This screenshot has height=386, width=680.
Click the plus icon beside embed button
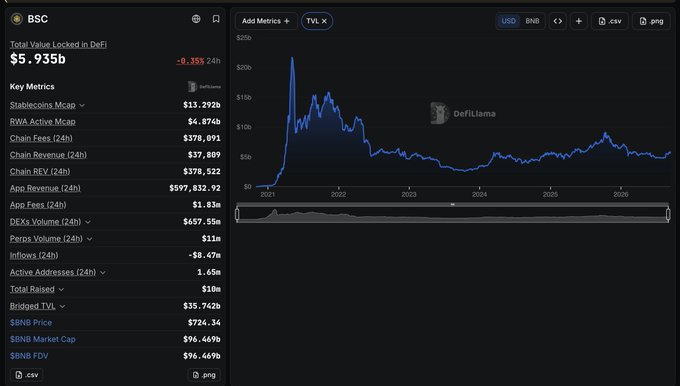[x=579, y=21]
